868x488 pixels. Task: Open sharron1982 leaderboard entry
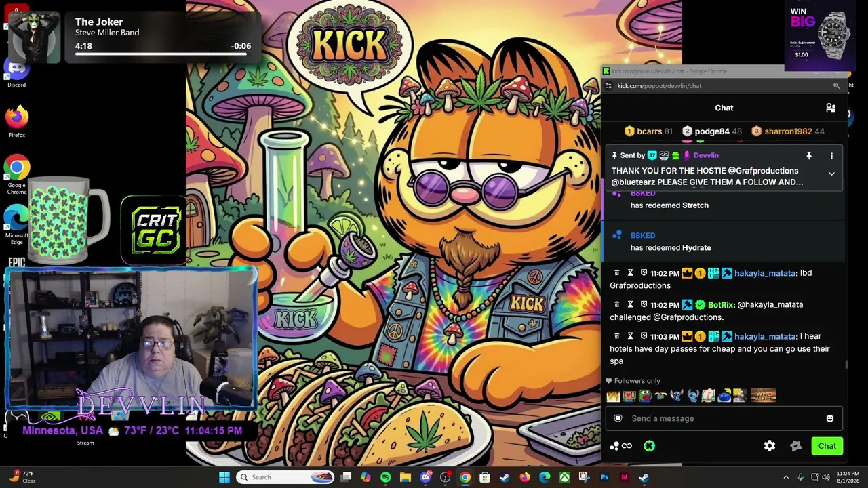coord(788,131)
